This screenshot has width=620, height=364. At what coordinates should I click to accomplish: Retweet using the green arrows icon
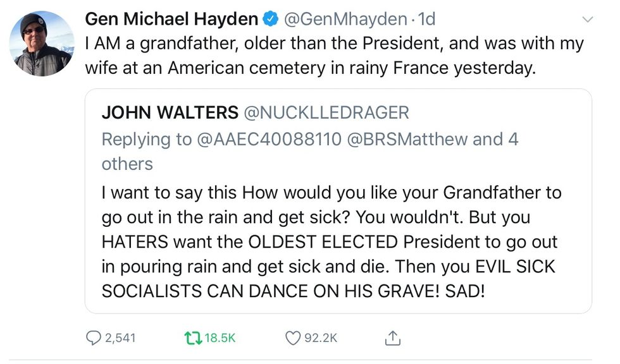[x=191, y=338]
